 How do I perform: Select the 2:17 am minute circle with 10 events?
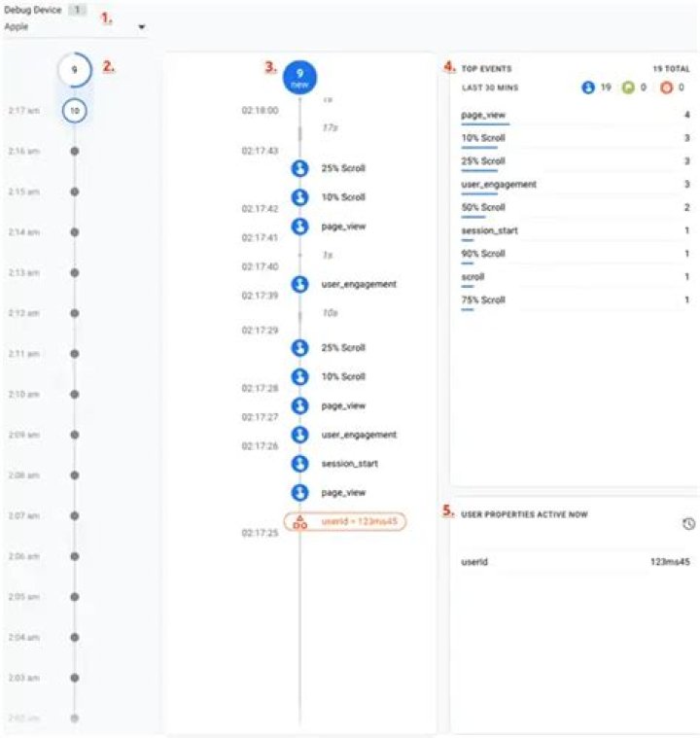[75, 111]
